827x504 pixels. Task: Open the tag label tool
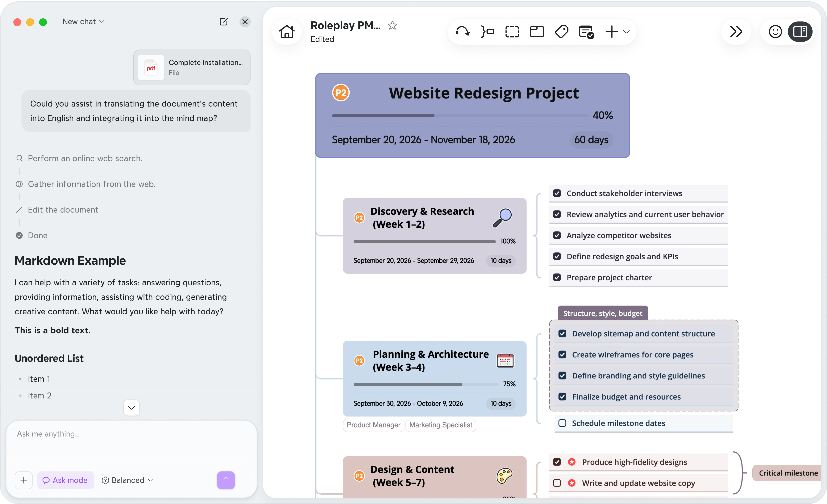(x=561, y=31)
